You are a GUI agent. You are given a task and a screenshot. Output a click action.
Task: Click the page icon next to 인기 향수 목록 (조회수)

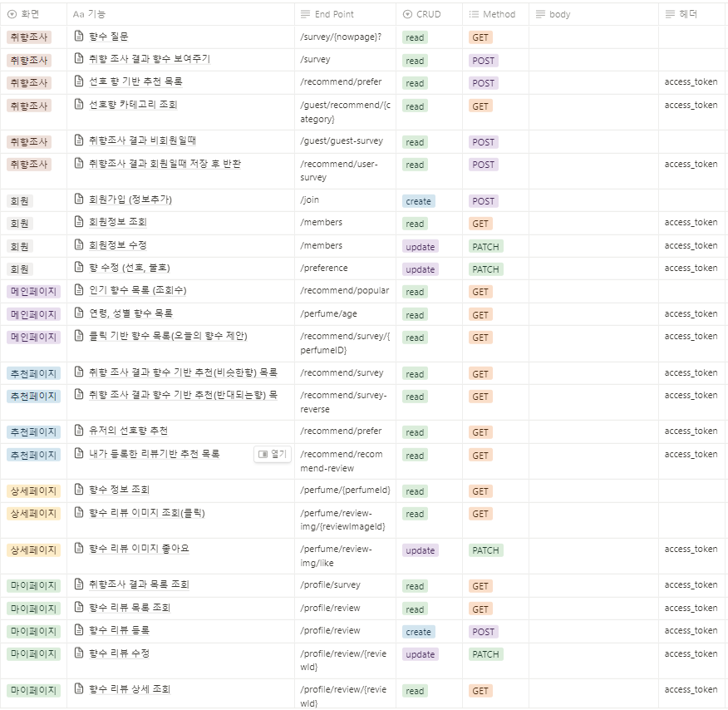[78, 292]
